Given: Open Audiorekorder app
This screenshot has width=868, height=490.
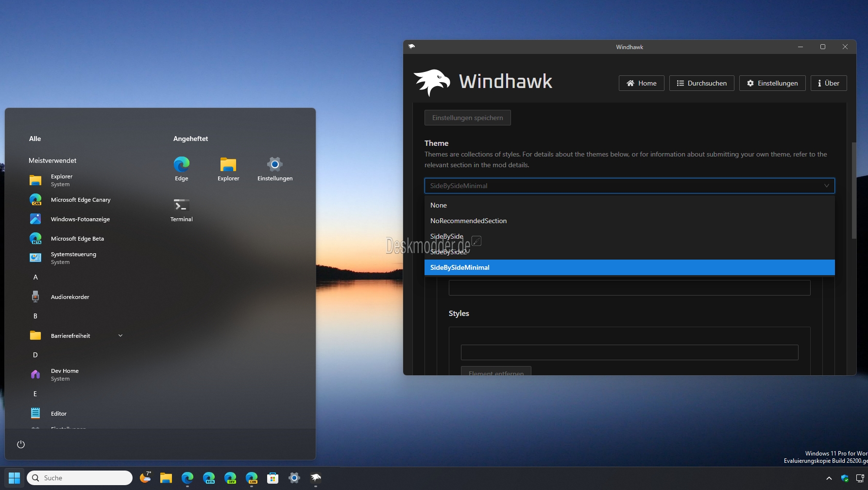Looking at the screenshot, I should tap(75, 297).
